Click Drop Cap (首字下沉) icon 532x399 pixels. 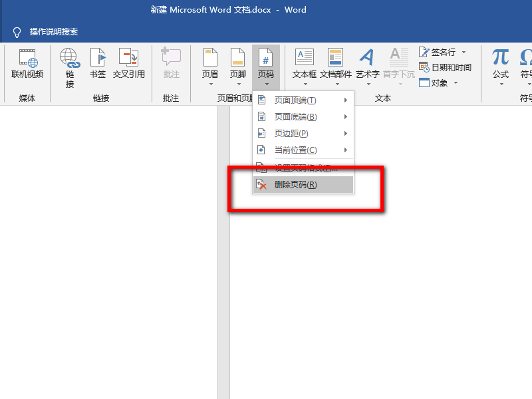(x=398, y=57)
